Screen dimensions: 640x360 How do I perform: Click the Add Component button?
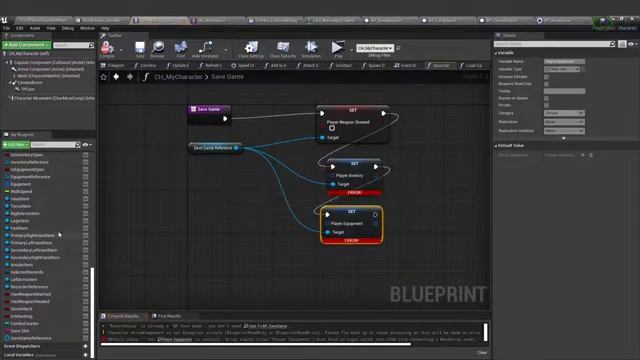point(27,45)
